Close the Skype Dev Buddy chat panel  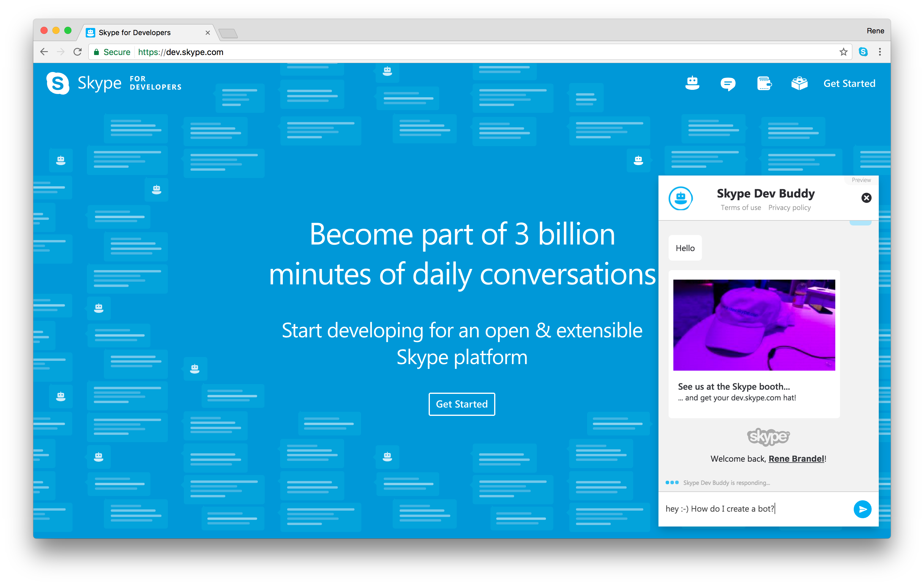click(866, 198)
